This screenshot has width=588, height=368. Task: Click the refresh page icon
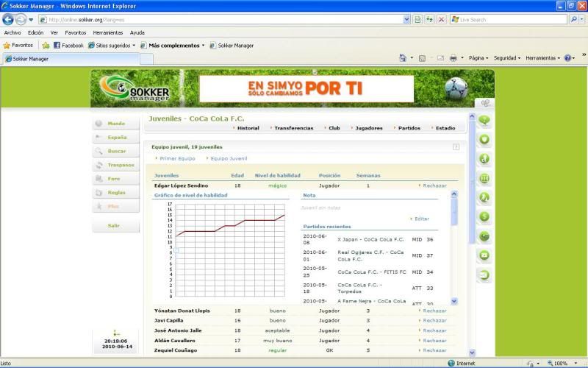point(429,19)
